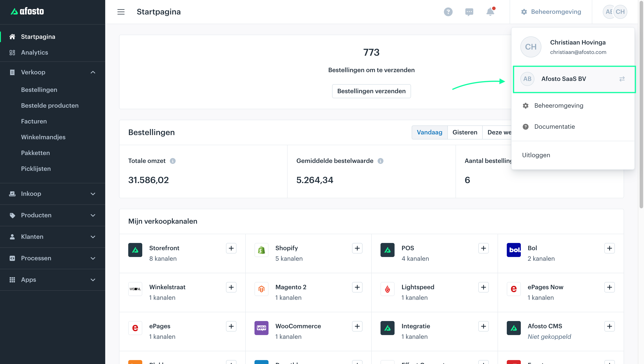Add an ePages Now channel with plus
This screenshot has height=364, width=644.
[x=609, y=287]
